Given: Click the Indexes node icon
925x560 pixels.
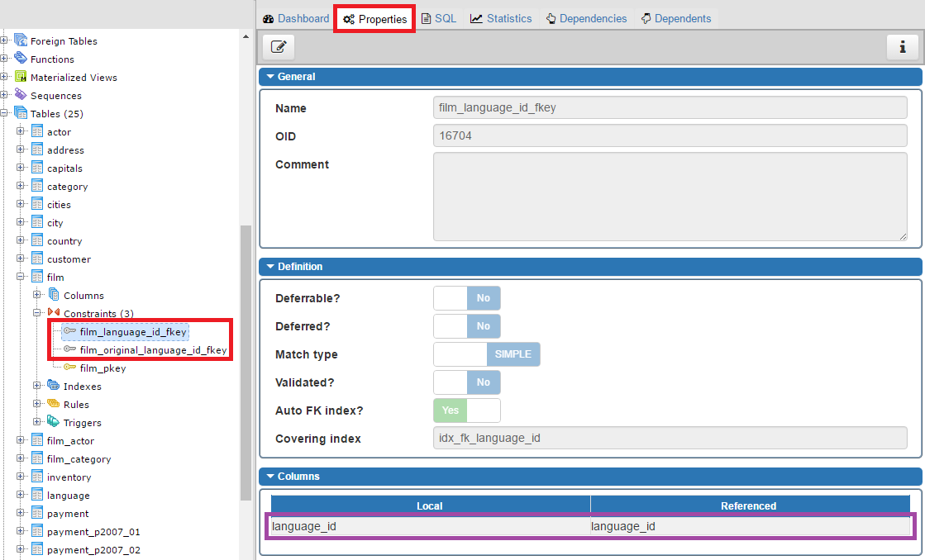Looking at the screenshot, I should point(54,386).
